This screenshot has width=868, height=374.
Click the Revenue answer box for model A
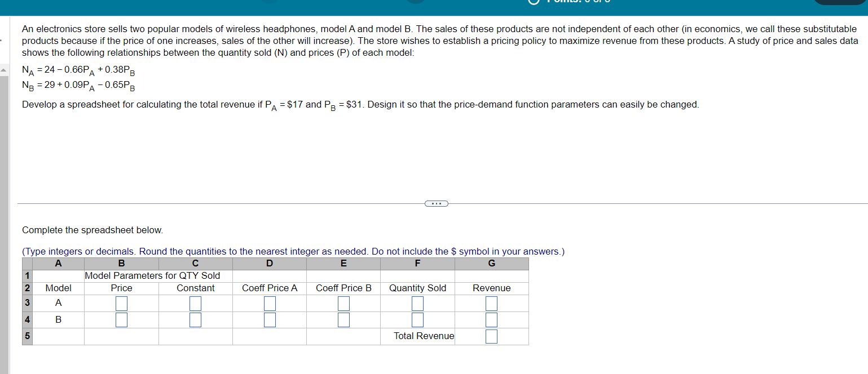(491, 303)
